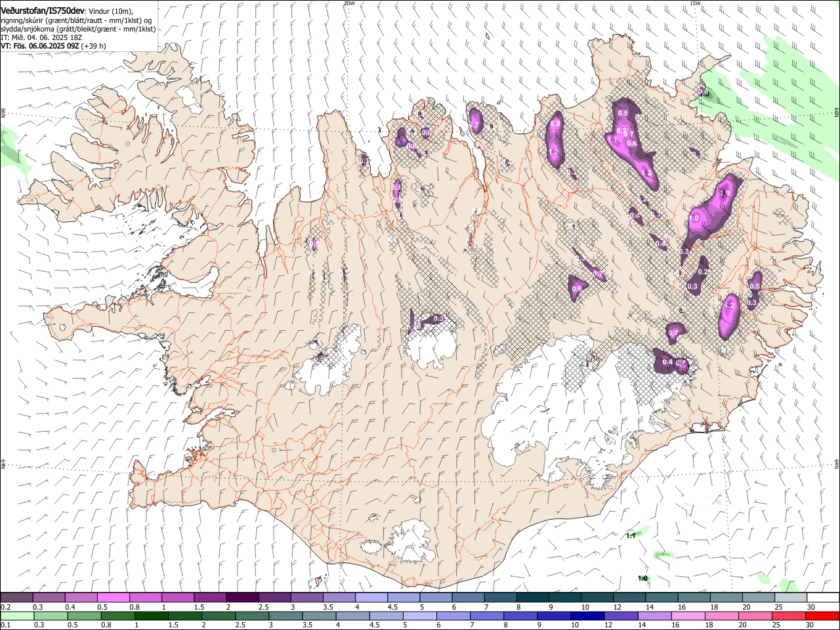Select the pale lavender 4 swatch on the snow scale
840x630 pixels.
pyautogui.click(x=371, y=597)
